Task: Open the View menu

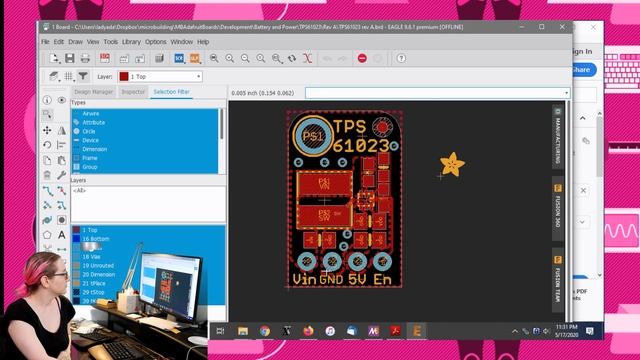Action: coord(93,42)
